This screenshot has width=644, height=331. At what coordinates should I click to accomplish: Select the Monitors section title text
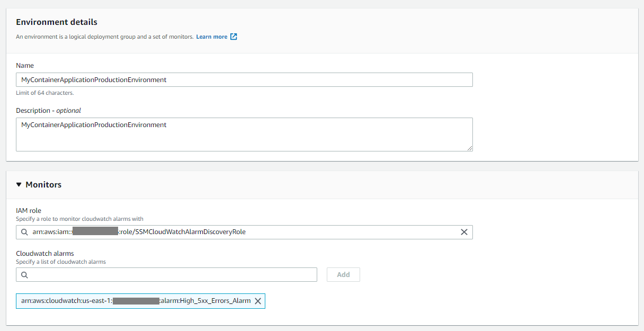(x=43, y=184)
